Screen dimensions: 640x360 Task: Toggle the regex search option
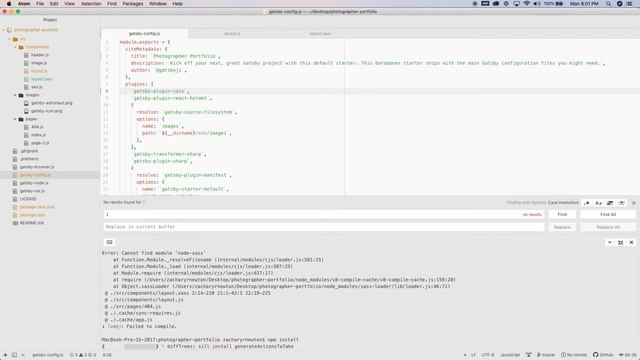[x=587, y=203]
